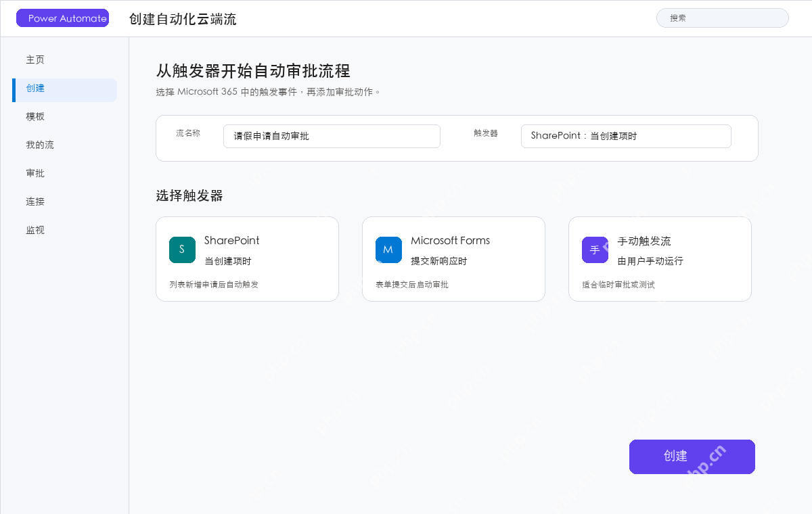Click description 表单提交后启动审批
The width and height of the screenshot is (812, 514).
(412, 285)
